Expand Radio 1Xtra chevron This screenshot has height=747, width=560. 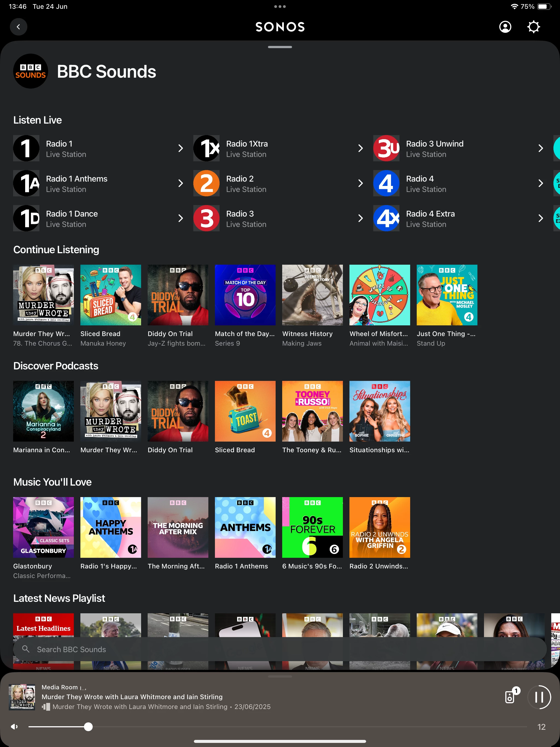[x=361, y=148]
